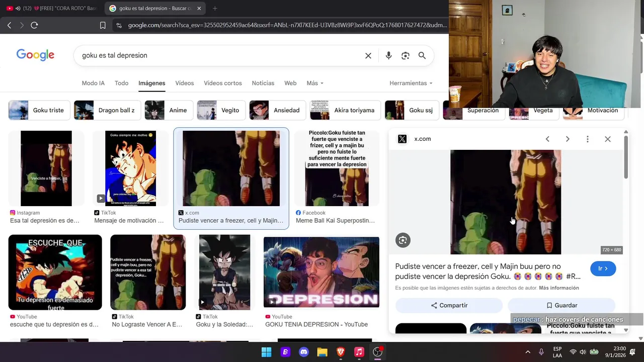Open Brave browser from the taskbar
644x362 pixels.
coord(341,352)
